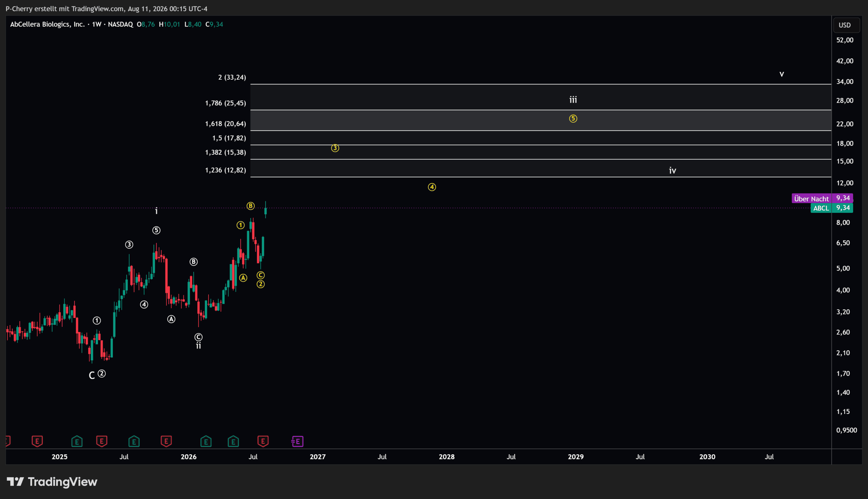Click the open value O8,76

click(146, 24)
